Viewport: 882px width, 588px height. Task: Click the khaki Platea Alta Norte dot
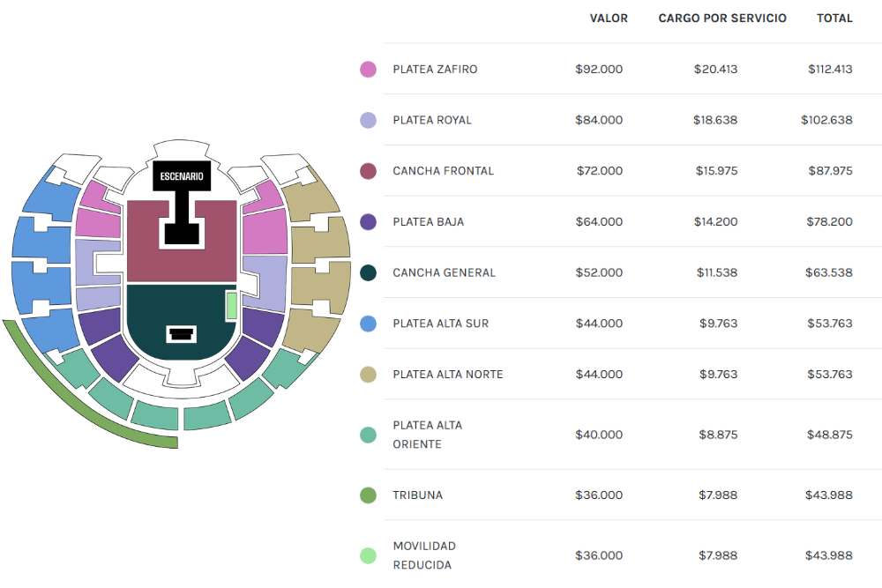(x=369, y=375)
